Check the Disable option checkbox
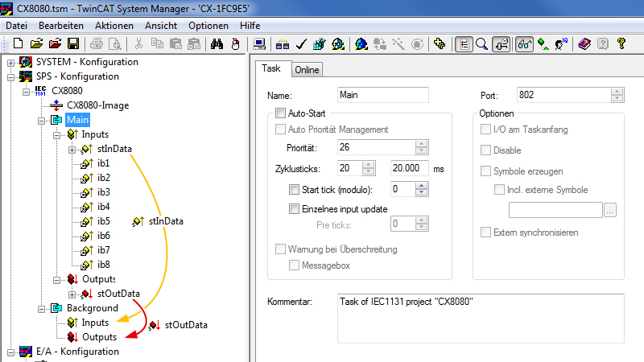644x362 pixels. [x=485, y=150]
